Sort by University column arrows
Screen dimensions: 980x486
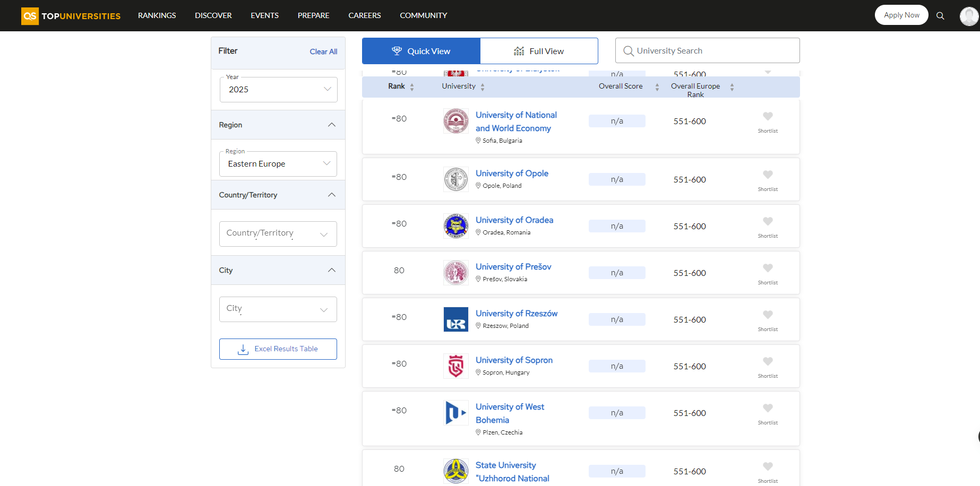tap(483, 87)
